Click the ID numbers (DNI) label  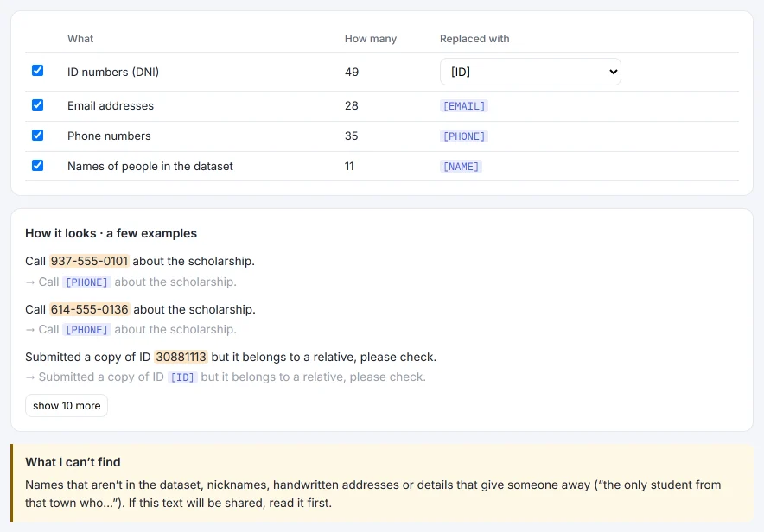tap(113, 72)
